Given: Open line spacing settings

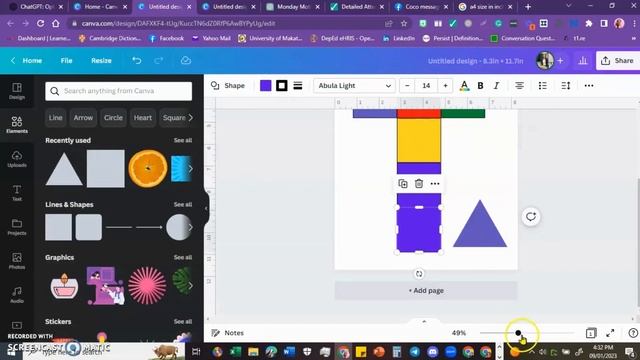Looking at the screenshot, I should coord(566,86).
